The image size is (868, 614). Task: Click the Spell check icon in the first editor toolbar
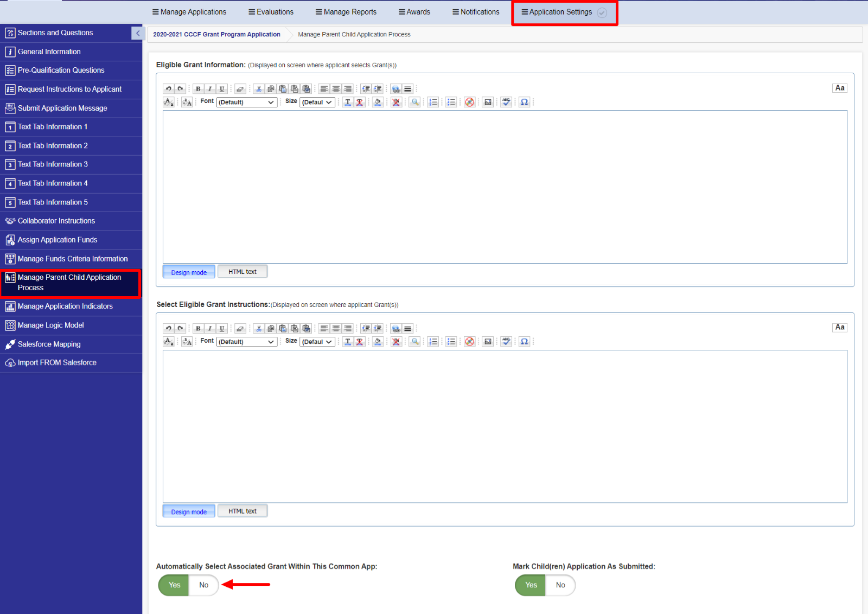pyautogui.click(x=506, y=102)
